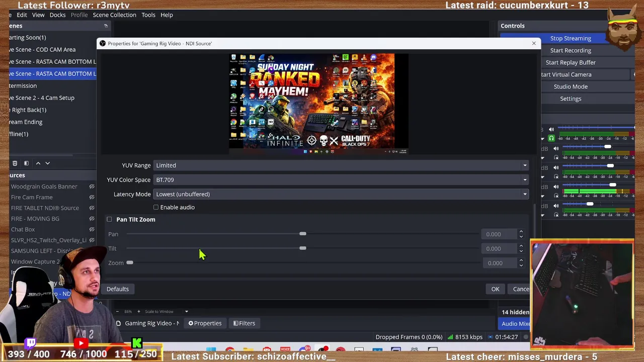Click the scenes dock pop-out icon
Viewport: 644px width, 362px height.
(x=106, y=26)
